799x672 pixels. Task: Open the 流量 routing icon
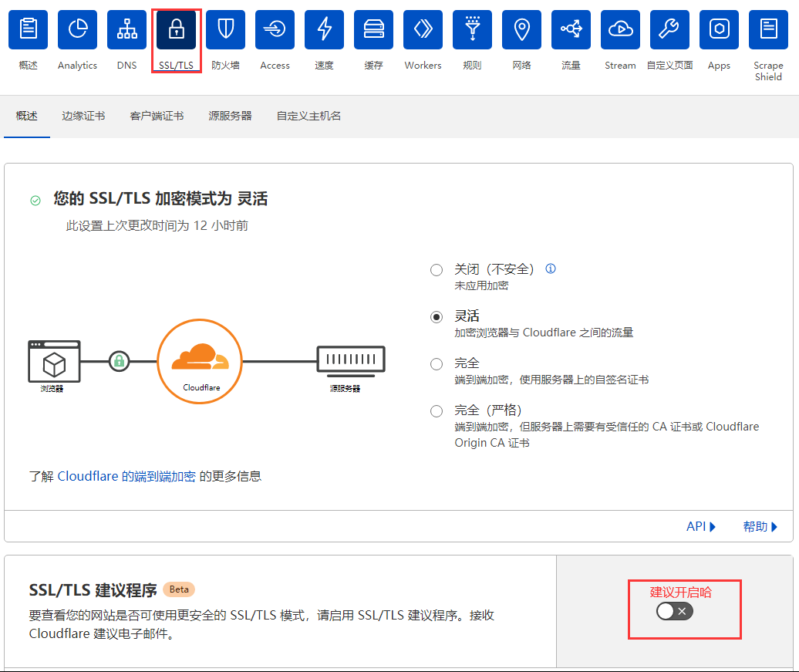tap(571, 29)
